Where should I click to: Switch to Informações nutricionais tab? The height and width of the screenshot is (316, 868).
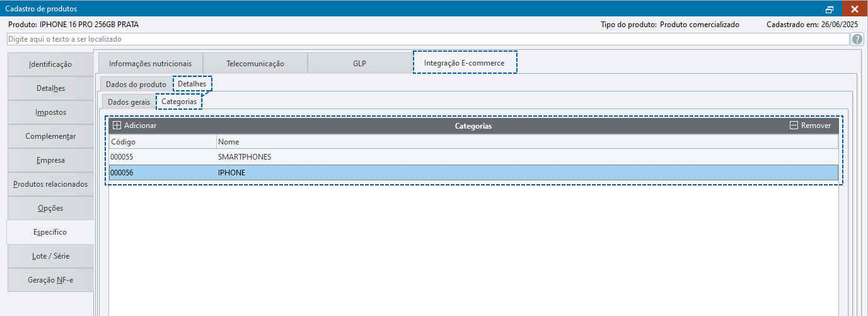tap(150, 64)
